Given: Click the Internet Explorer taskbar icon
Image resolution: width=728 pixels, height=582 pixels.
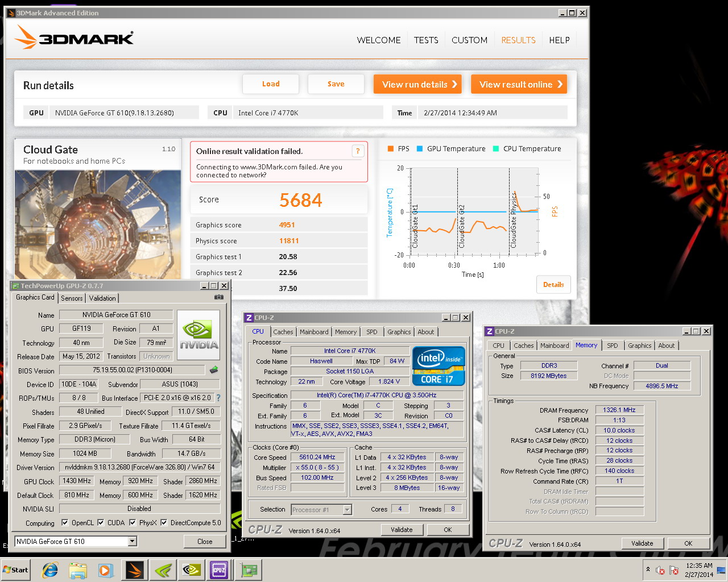Looking at the screenshot, I should tap(50, 570).
